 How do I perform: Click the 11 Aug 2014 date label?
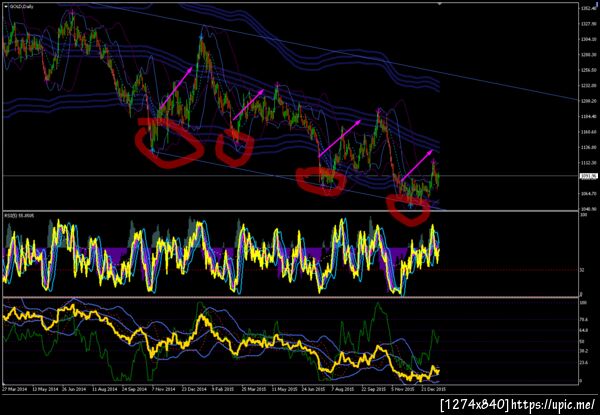tap(104, 388)
